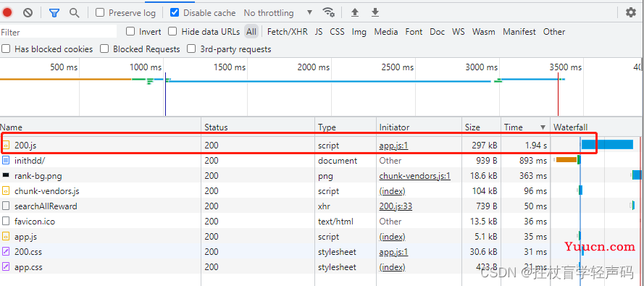
Task: Open (index) initiator of chunk-vendors.js
Action: click(x=392, y=191)
